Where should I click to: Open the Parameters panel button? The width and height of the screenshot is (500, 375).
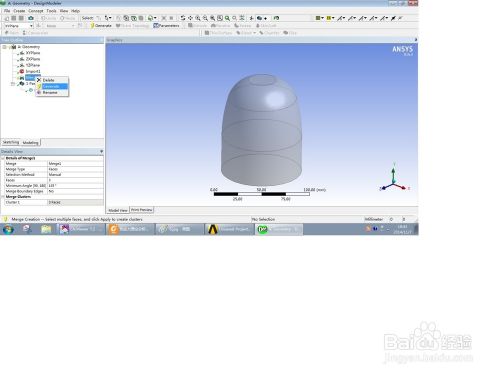point(166,26)
